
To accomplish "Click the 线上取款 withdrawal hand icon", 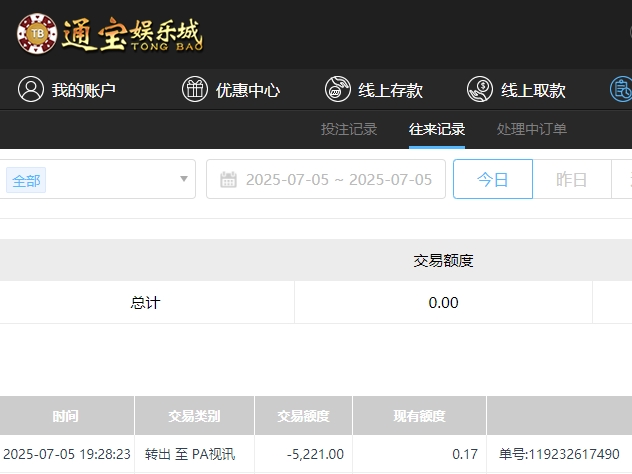I will click(x=480, y=89).
